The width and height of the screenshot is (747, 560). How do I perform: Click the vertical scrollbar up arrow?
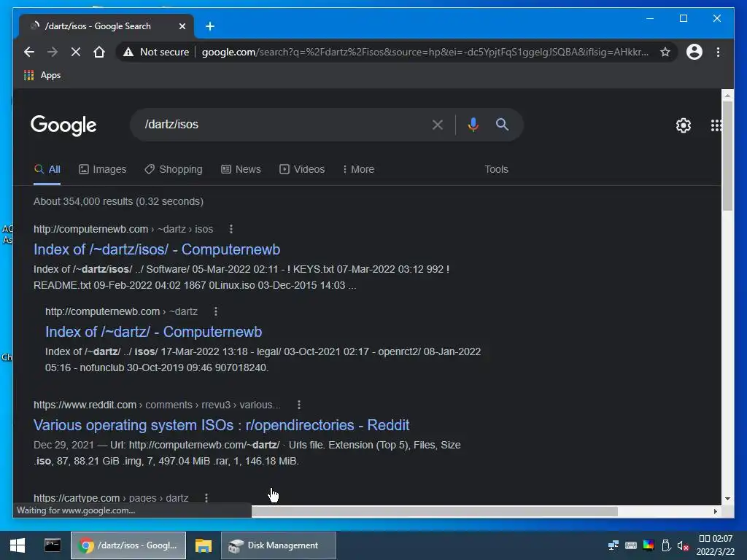tap(727, 95)
